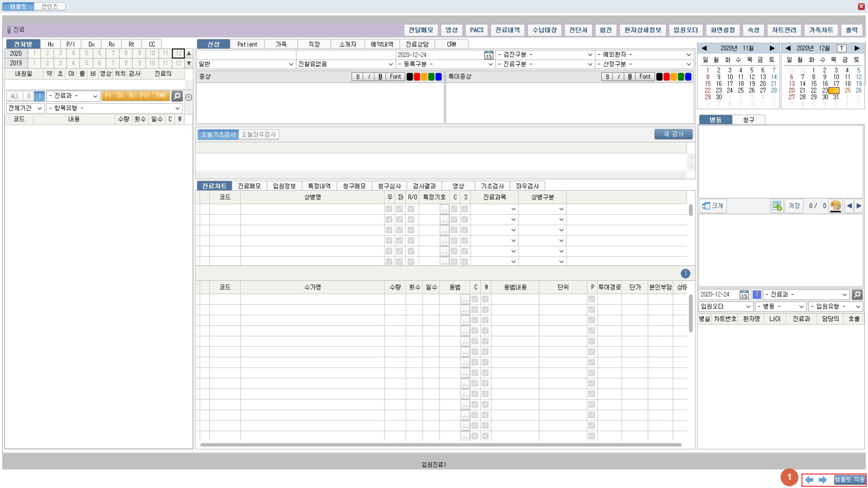
Task: Click the color palette icon in ward panel
Action: 835,206
